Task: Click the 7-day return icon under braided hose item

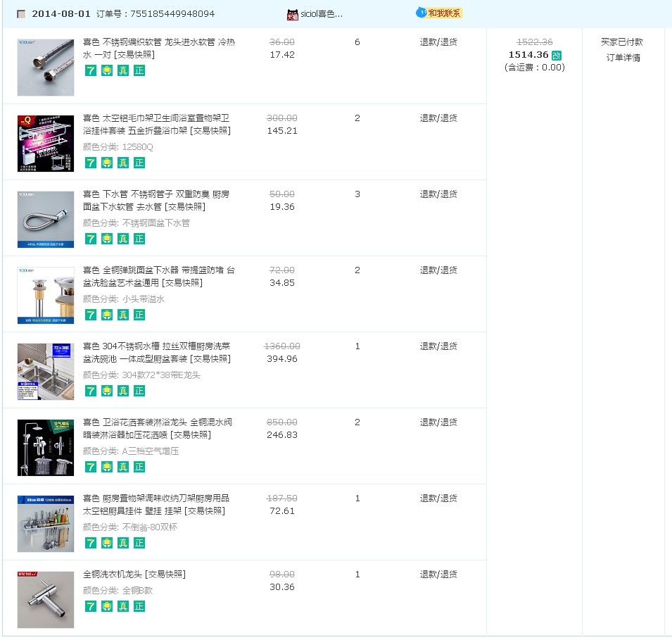Action: click(91, 70)
